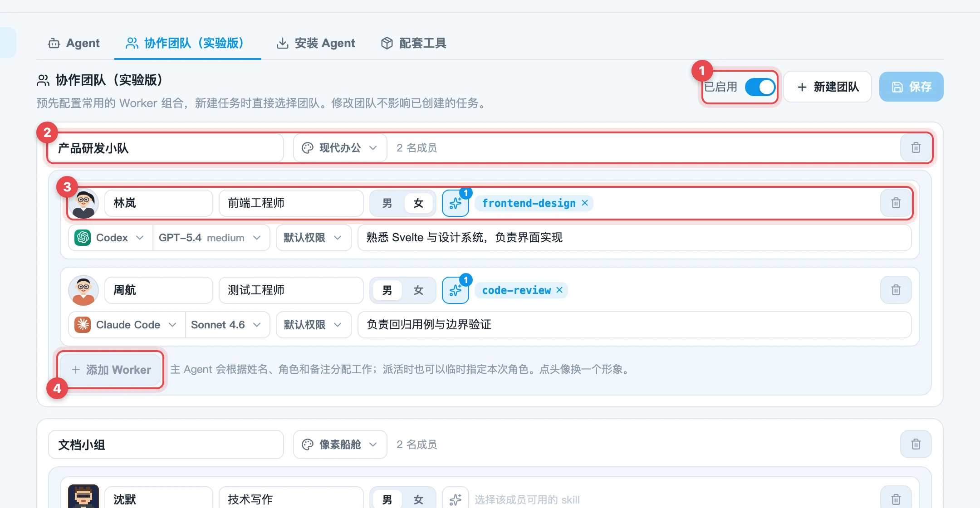The image size is (980, 508).
Task: Click the 添加 Worker button
Action: (x=111, y=370)
